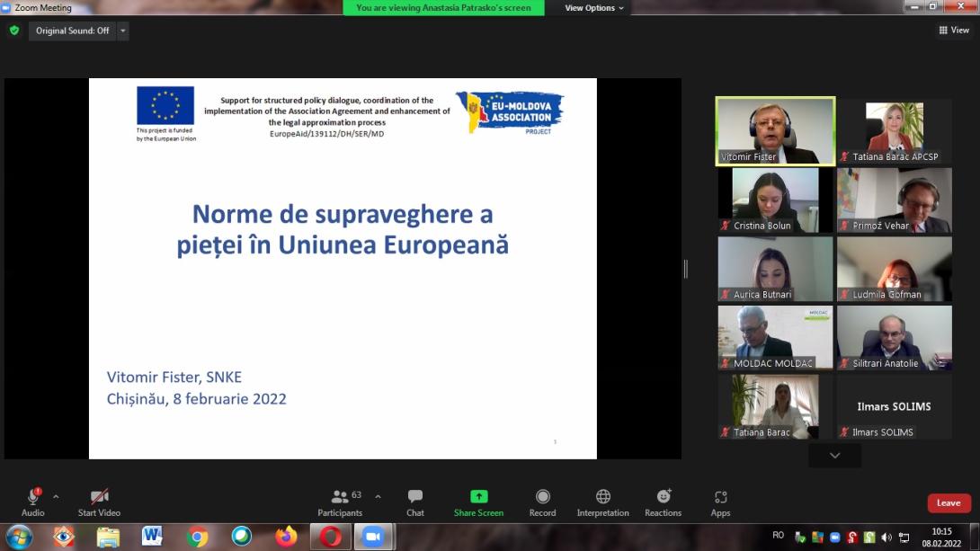Expand audio settings arrow next to Audio

click(56, 496)
